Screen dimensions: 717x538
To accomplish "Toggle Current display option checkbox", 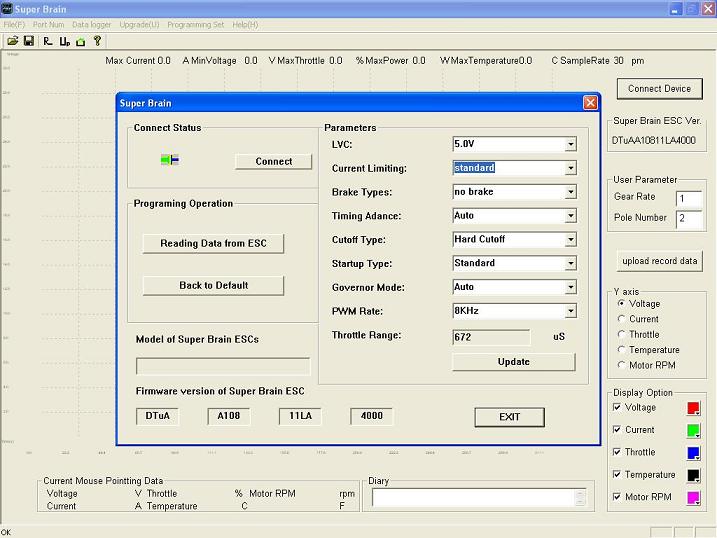I will 617,430.
